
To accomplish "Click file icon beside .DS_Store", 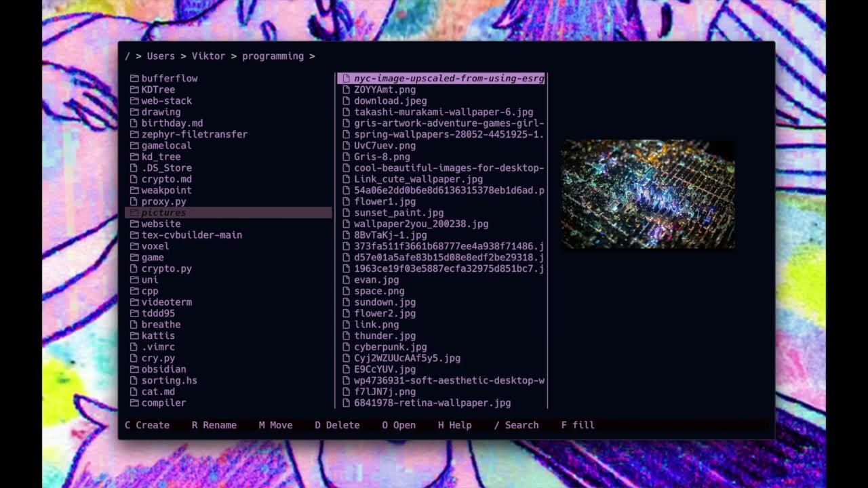I will click(x=134, y=168).
